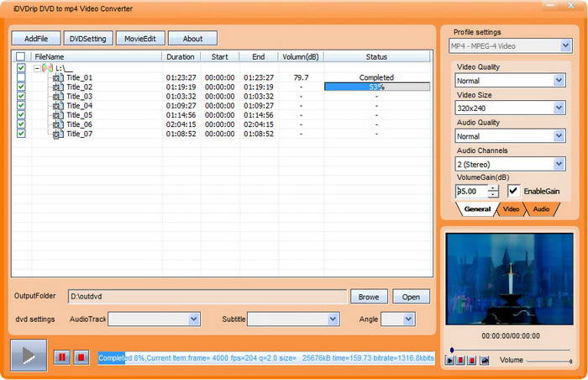The height and width of the screenshot is (380, 588).
Task: Click the Volumn(dB) column header
Action: pos(301,56)
